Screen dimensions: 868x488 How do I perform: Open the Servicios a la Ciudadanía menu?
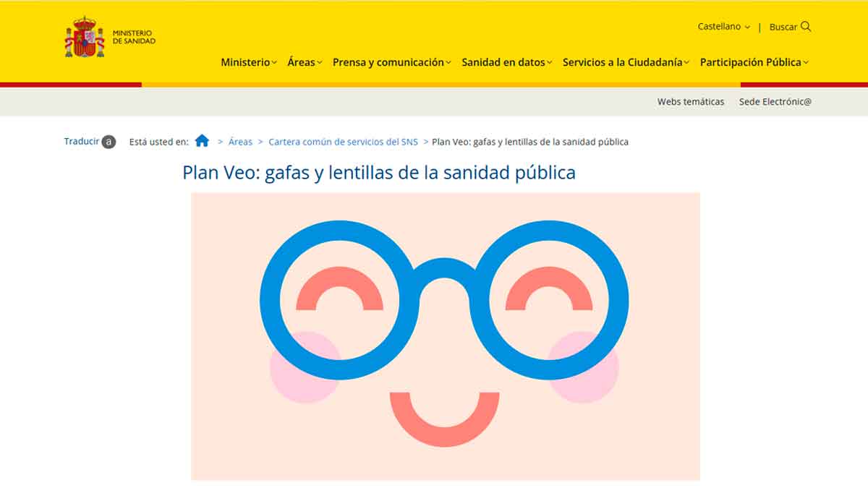[x=624, y=62]
